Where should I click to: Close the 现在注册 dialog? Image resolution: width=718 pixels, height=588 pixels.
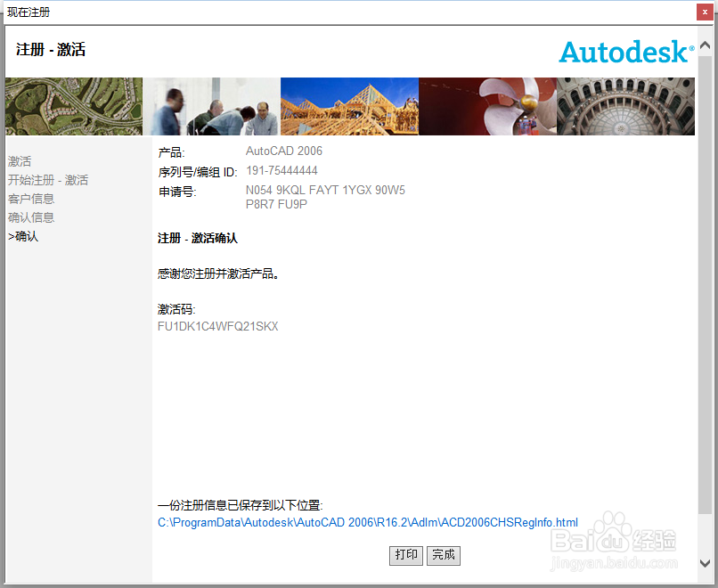click(x=705, y=12)
